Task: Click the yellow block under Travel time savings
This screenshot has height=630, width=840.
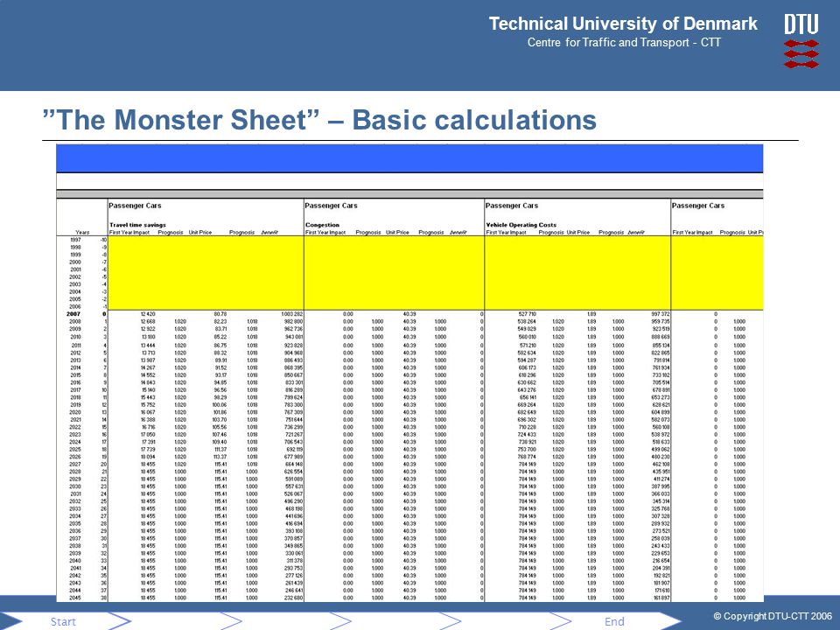Action: 206,273
